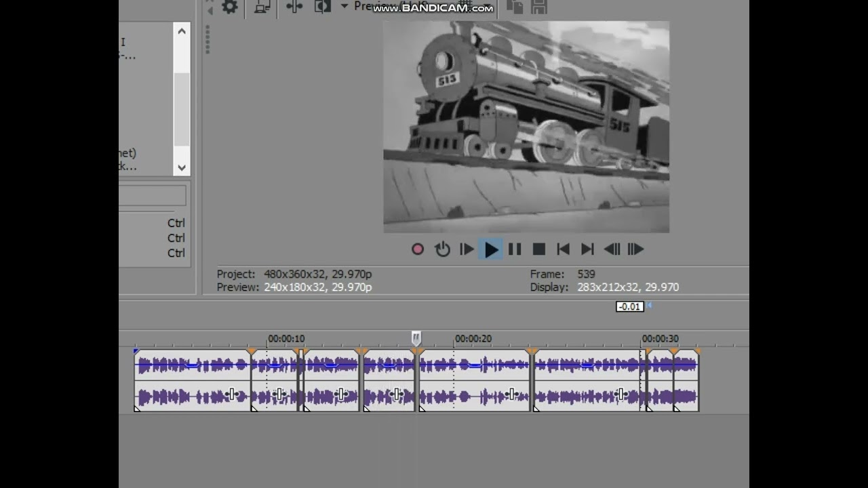The height and width of the screenshot is (488, 868).
Task: Step to the next frame
Action: (x=635, y=249)
